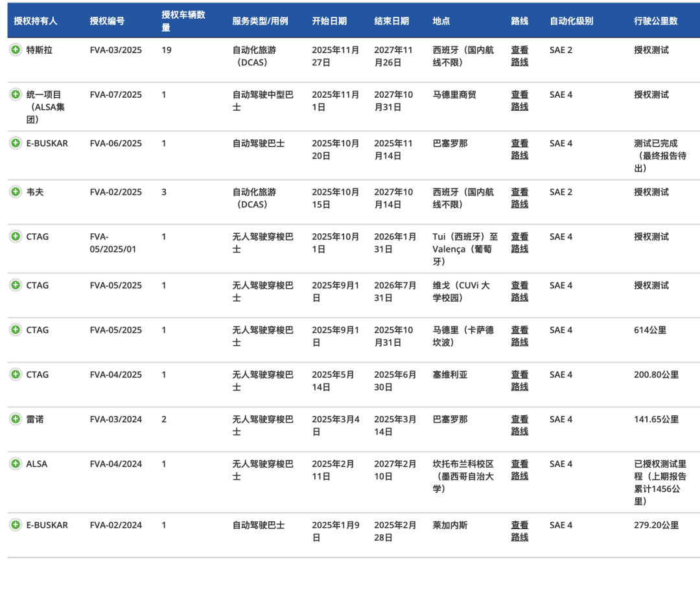Click the 200.80公里 mileage cell
Image resolution: width=700 pixels, height=590 pixels.
coord(656,374)
